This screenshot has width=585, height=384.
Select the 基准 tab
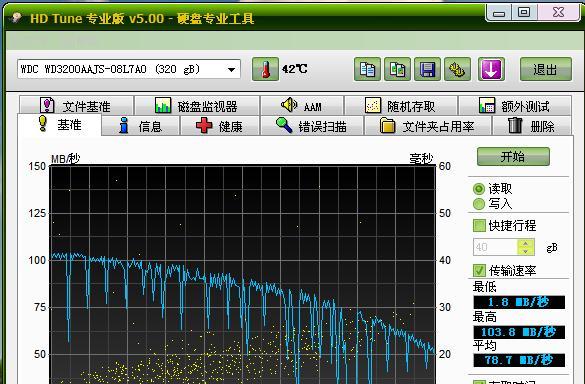(59, 124)
